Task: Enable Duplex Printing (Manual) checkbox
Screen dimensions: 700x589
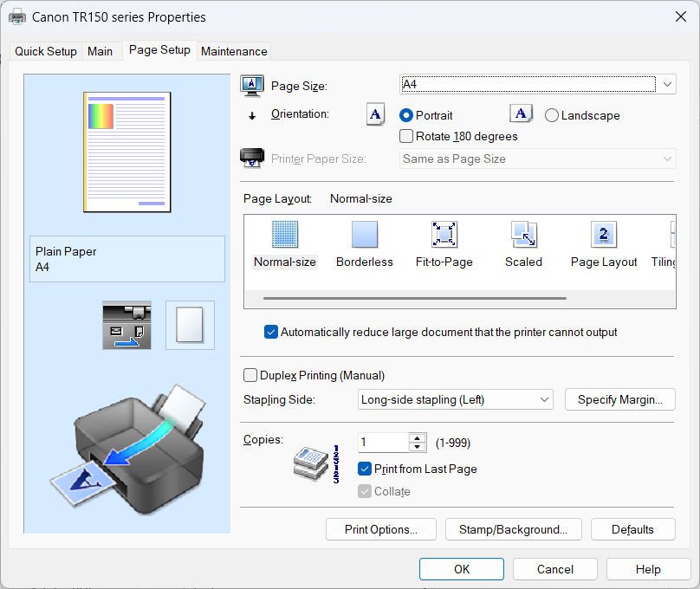Action: [250, 375]
